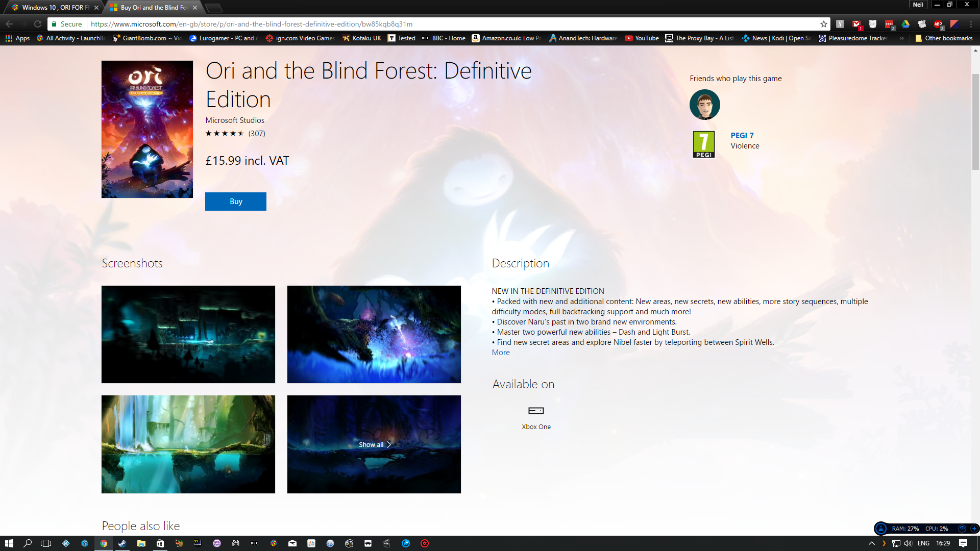980x551 pixels.
Task: Open Windows search from the taskbar
Action: [28, 543]
